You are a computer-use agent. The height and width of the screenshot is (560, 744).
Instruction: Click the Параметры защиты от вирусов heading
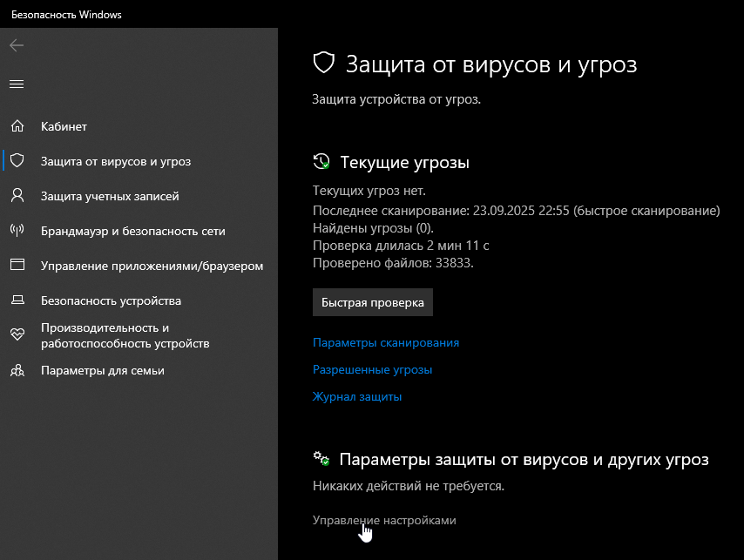point(524,459)
